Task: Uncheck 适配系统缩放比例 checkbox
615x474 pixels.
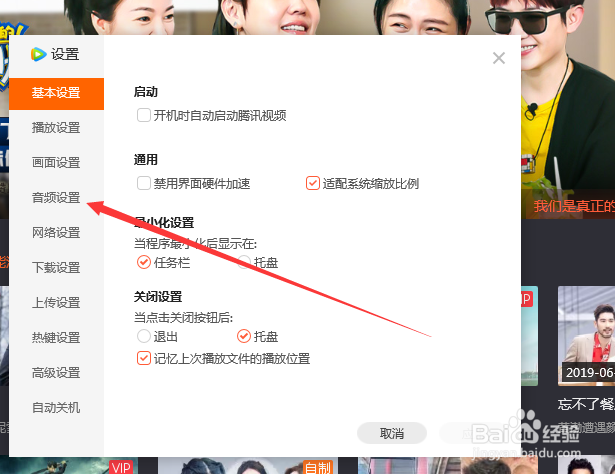Action: pos(313,183)
